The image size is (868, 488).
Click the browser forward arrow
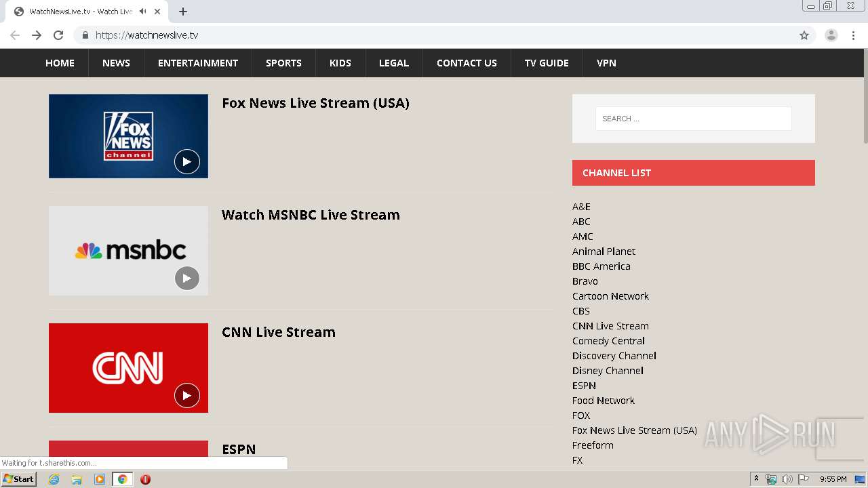click(x=37, y=35)
